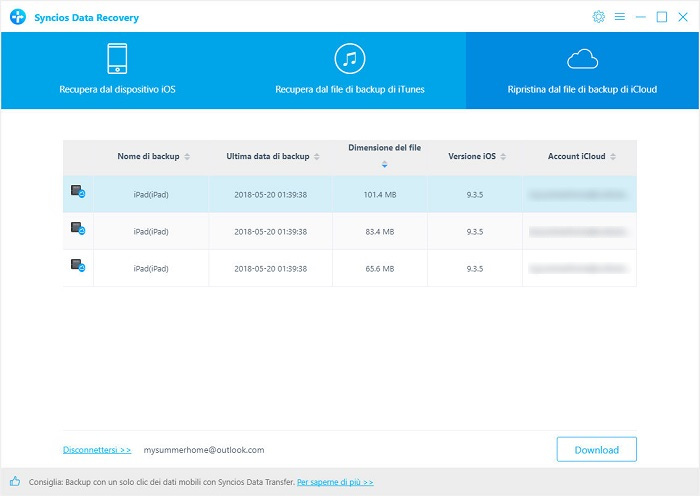Select iPad(iPad) name in 101.4 MB row
This screenshot has width=700, height=496.
pos(151,195)
